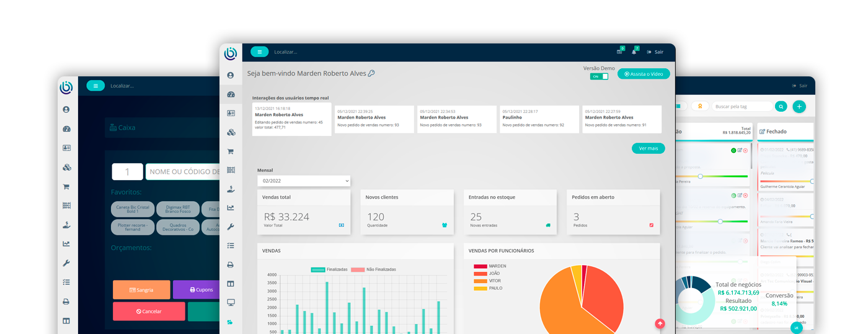Open the line chart reports icon in sidebar
The width and height of the screenshot is (868, 334).
231,208
